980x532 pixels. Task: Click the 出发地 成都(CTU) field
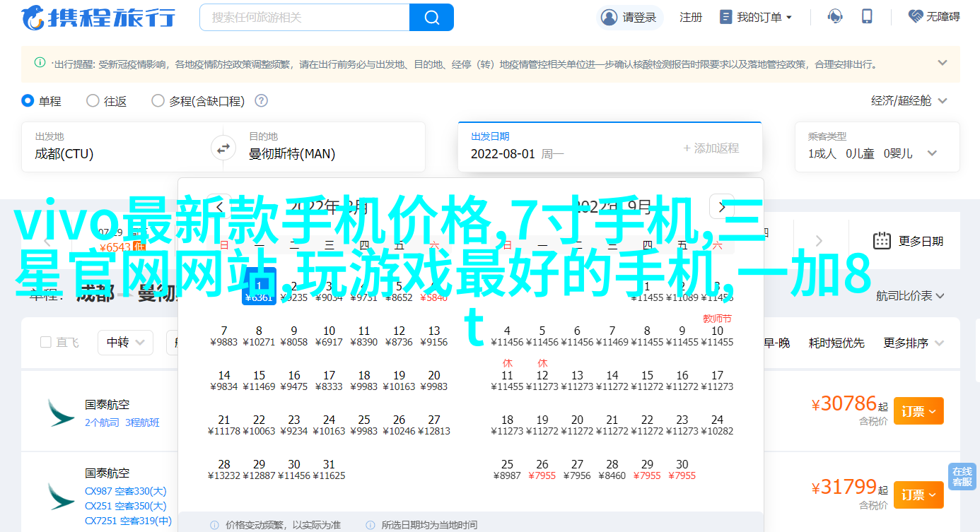(117, 147)
